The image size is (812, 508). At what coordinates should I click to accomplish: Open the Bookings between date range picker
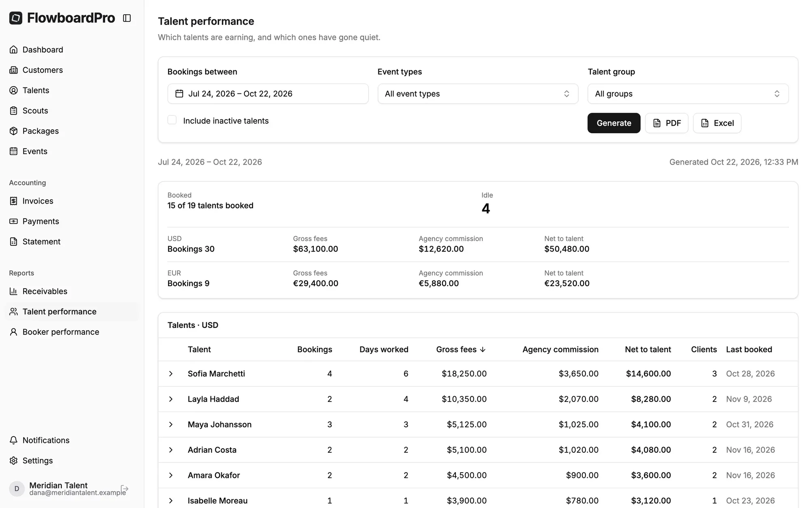click(x=268, y=94)
